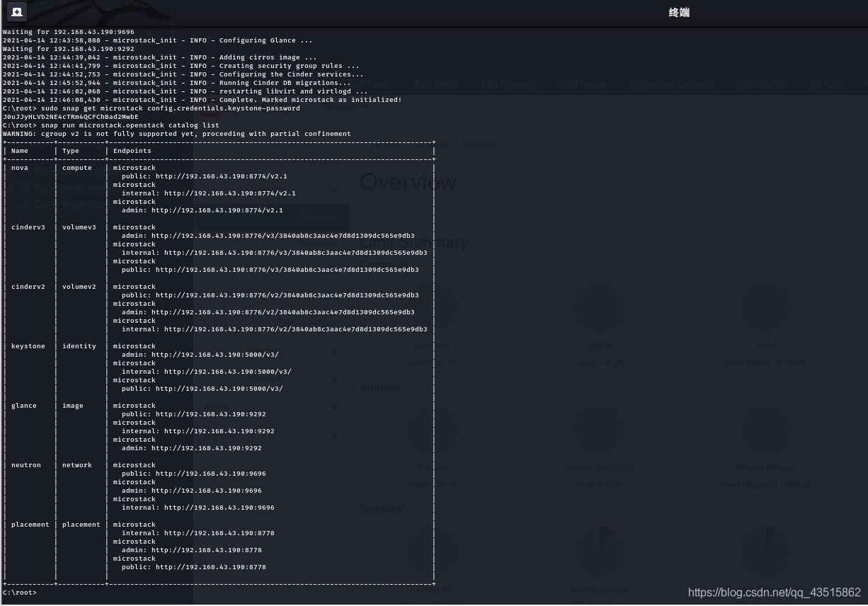Click glance internal endpoint :9292 URL
The height and width of the screenshot is (606, 868).
219,431
